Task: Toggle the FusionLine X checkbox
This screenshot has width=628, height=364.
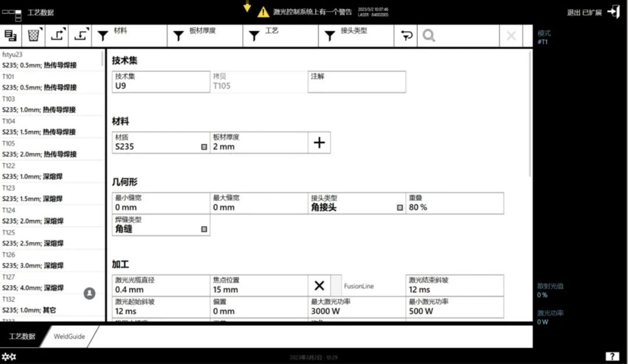Action: click(319, 286)
